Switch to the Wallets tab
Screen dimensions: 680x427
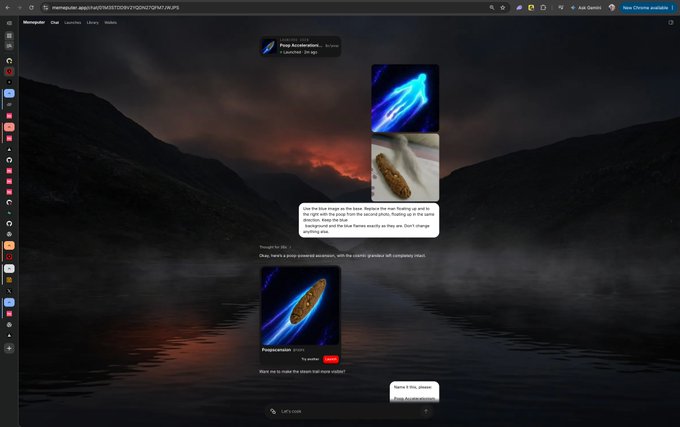click(x=111, y=23)
